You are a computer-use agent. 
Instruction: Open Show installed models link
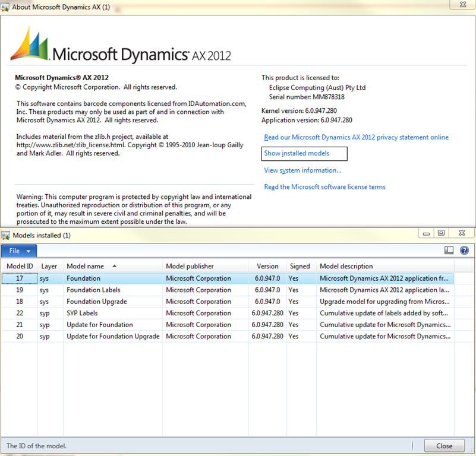point(297,153)
